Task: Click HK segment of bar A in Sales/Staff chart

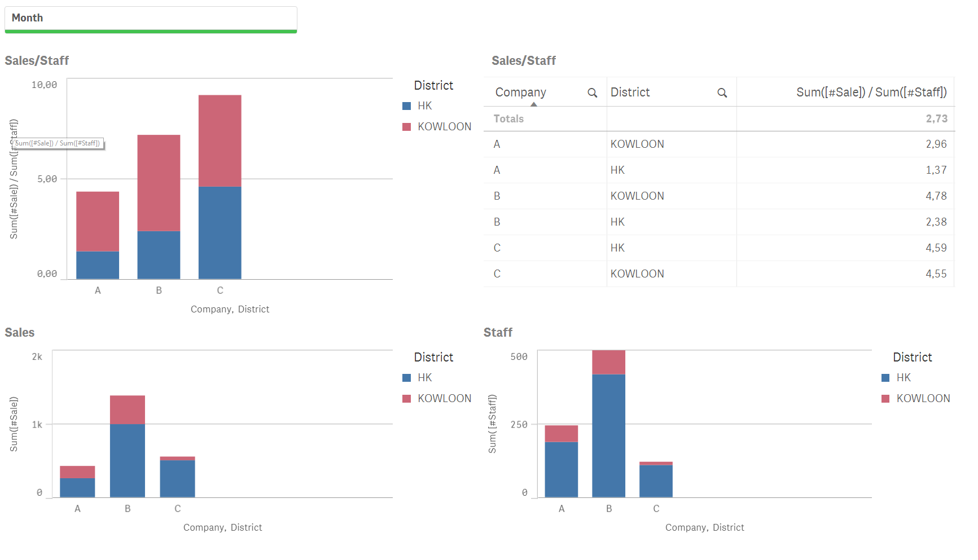Action: (x=98, y=265)
